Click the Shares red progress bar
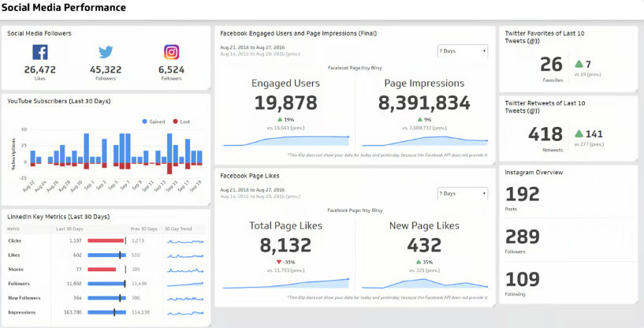 tap(102, 270)
